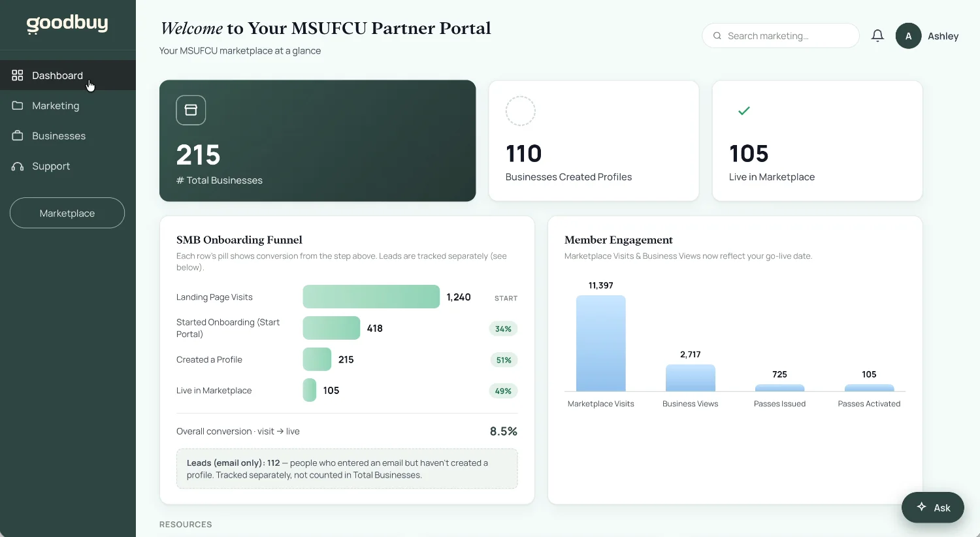The height and width of the screenshot is (537, 980).
Task: Click the 8.5% overall conversion value
Action: (x=504, y=431)
